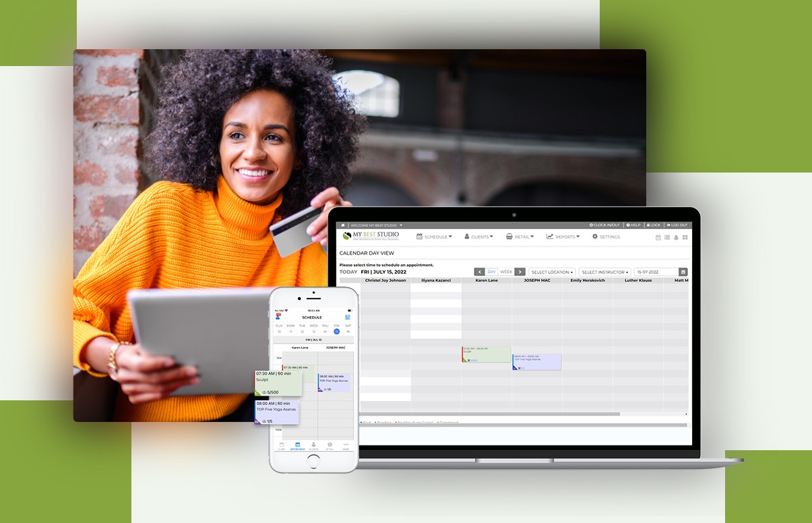Click the Karen Lane column header on laptop
This screenshot has height=523, width=812.
click(487, 280)
